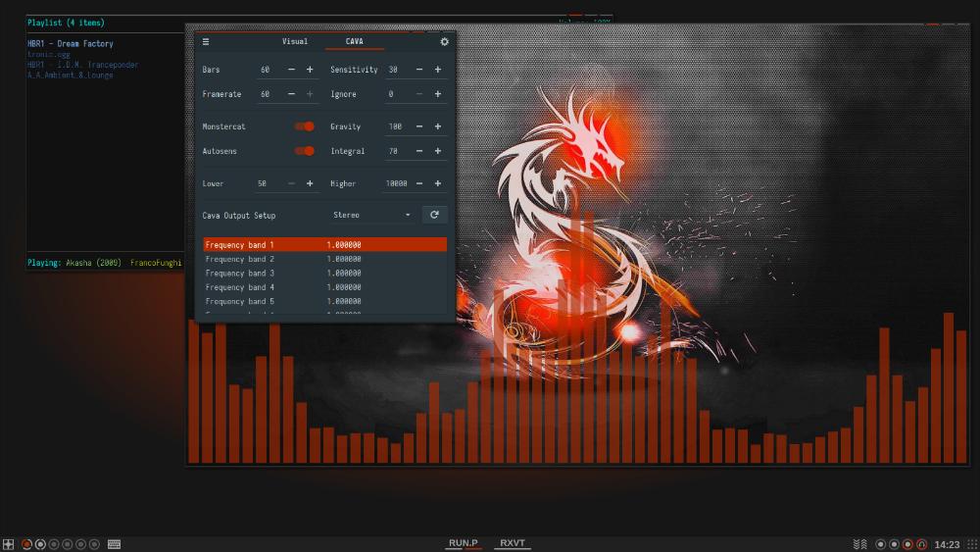Open the RXVT taskbar entry

coord(513,543)
